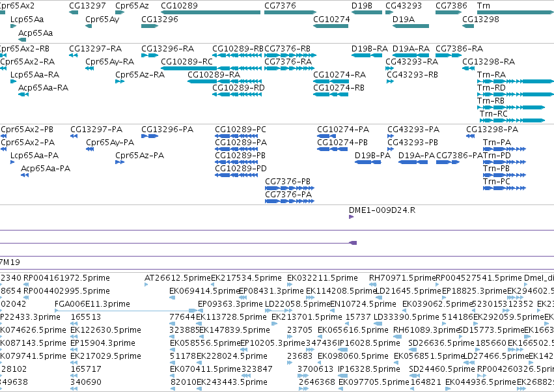Click protein CG7376-PA
The image size is (554, 392).
(x=290, y=201)
